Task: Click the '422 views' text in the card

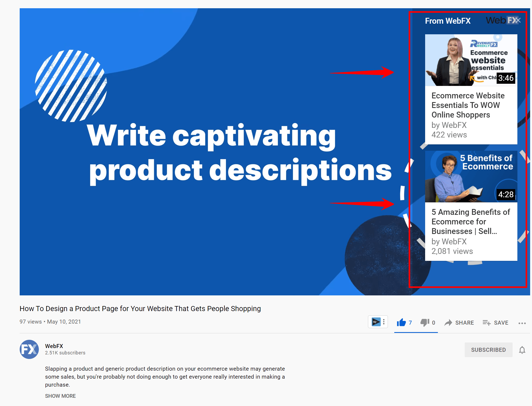Action: click(449, 135)
